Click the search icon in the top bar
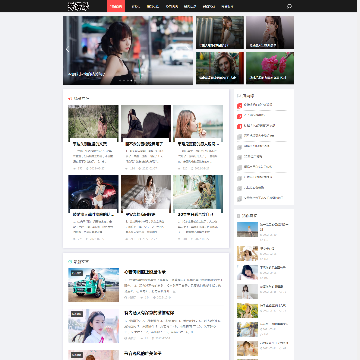The image size is (360, 360). coord(289,6)
